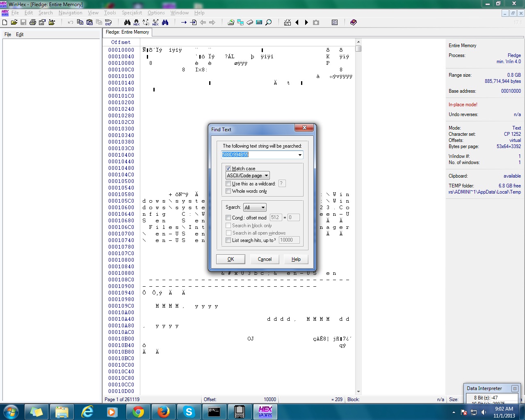
Task: Click the vertical scrollbar thumb in hex view
Action: (x=358, y=49)
